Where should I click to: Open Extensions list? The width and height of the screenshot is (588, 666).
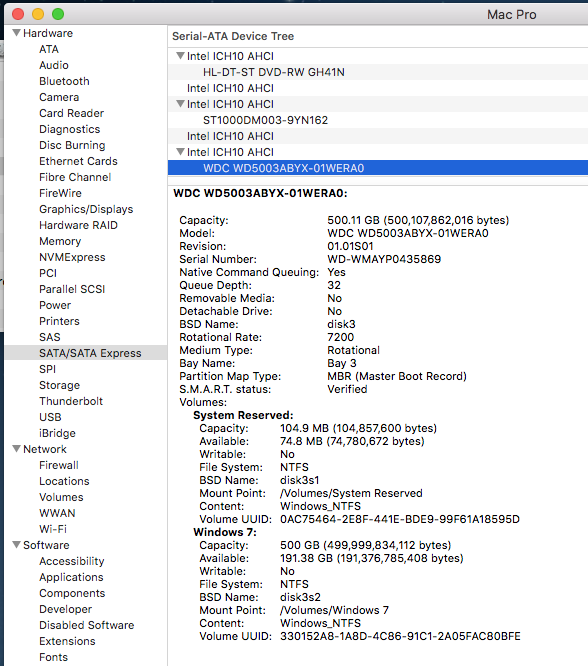(67, 641)
